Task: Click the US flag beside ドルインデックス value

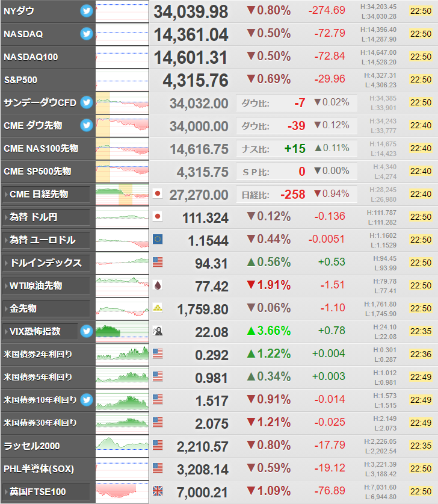Action: 158,262
